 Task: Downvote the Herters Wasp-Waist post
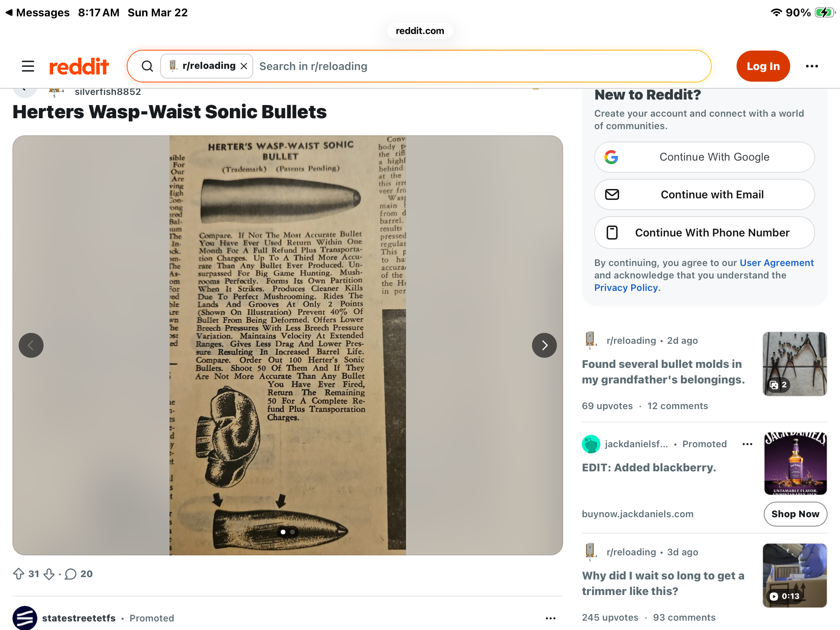(49, 574)
